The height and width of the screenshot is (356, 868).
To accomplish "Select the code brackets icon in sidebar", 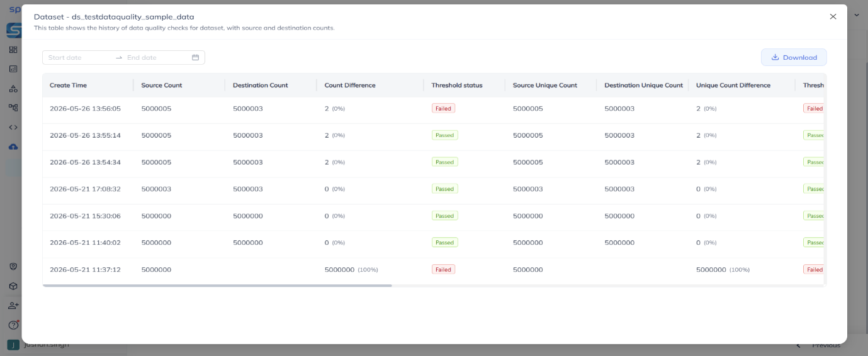I will tap(13, 127).
